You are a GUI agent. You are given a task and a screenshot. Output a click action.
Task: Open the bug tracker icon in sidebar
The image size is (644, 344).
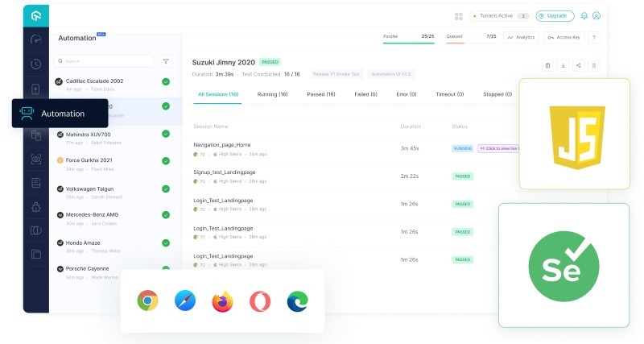[x=36, y=207]
